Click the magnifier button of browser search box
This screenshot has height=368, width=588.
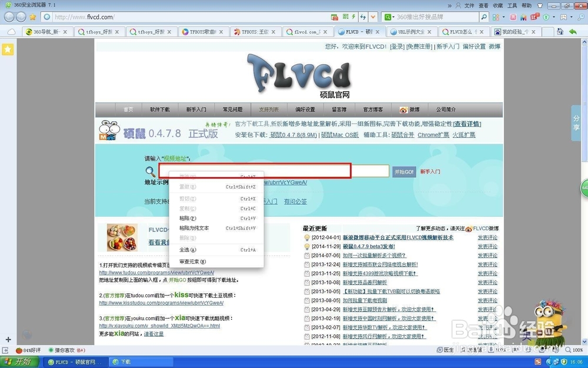(484, 17)
